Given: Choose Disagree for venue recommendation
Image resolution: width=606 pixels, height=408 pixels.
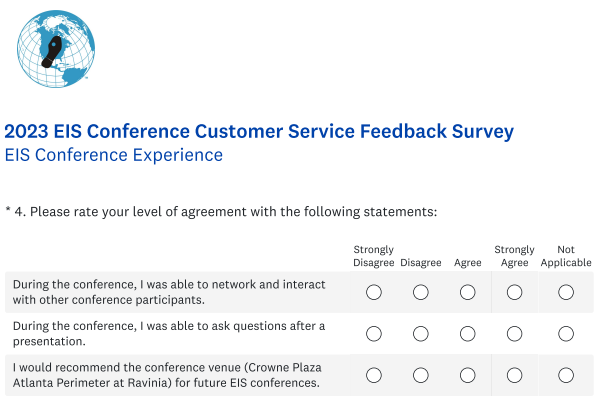Looking at the screenshot, I should [x=421, y=375].
